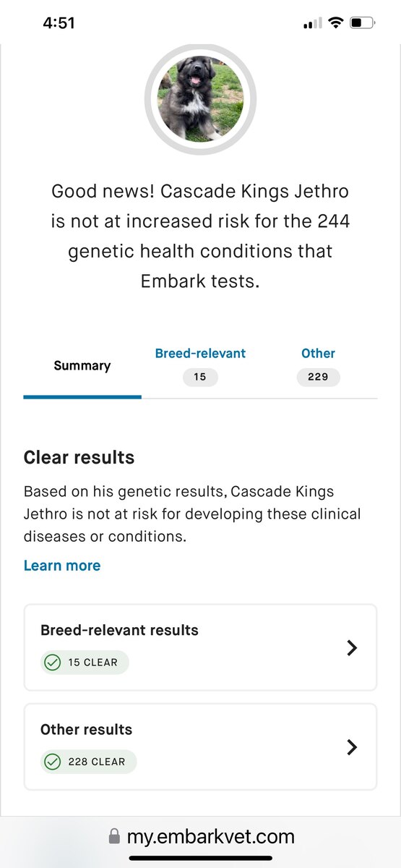The image size is (401, 868).
Task: Click the 228 CLEAR green checkmark icon
Action: (x=53, y=762)
